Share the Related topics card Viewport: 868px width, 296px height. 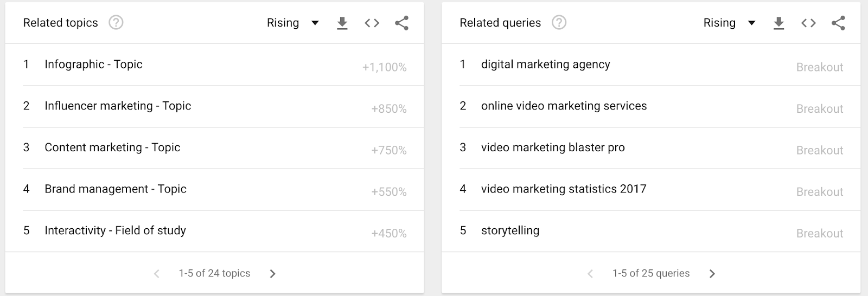click(401, 23)
